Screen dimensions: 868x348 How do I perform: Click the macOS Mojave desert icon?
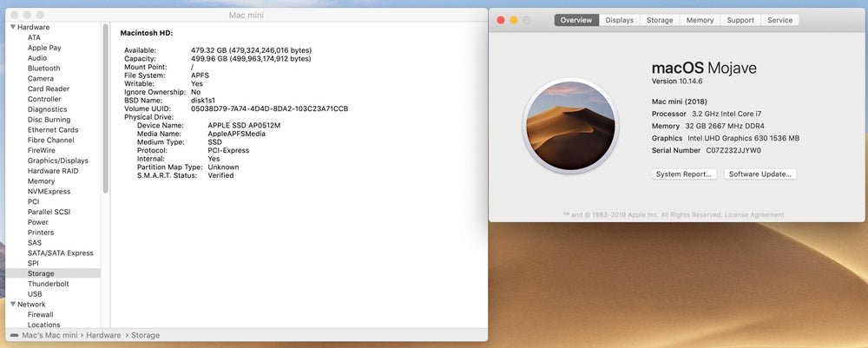(x=570, y=126)
